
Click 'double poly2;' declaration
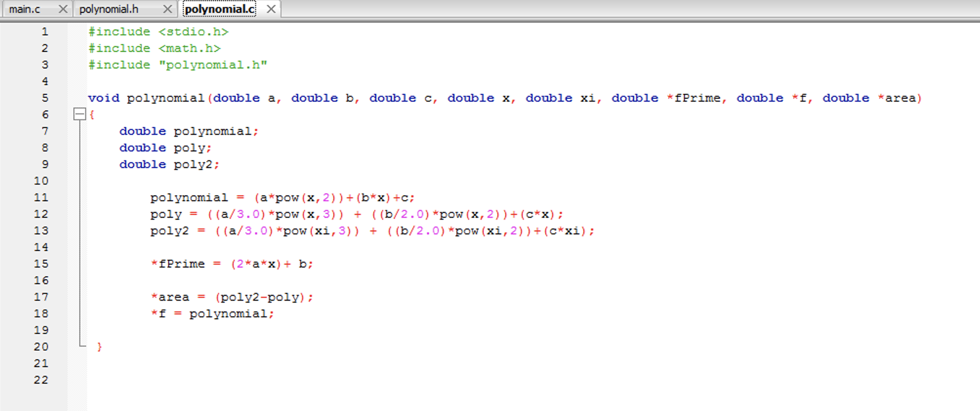click(170, 164)
